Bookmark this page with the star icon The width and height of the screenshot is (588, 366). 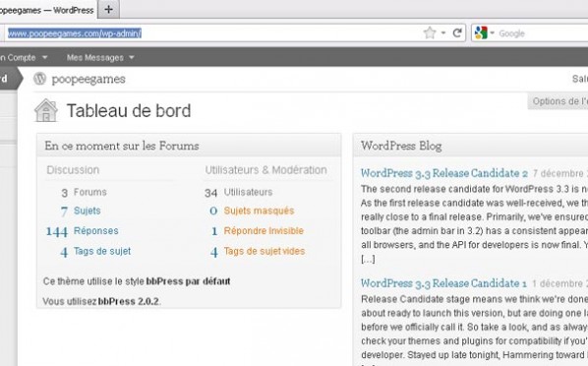pos(430,33)
